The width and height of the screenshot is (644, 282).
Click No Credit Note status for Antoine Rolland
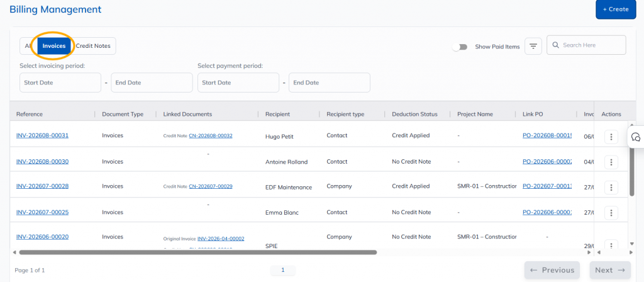pyautogui.click(x=411, y=162)
